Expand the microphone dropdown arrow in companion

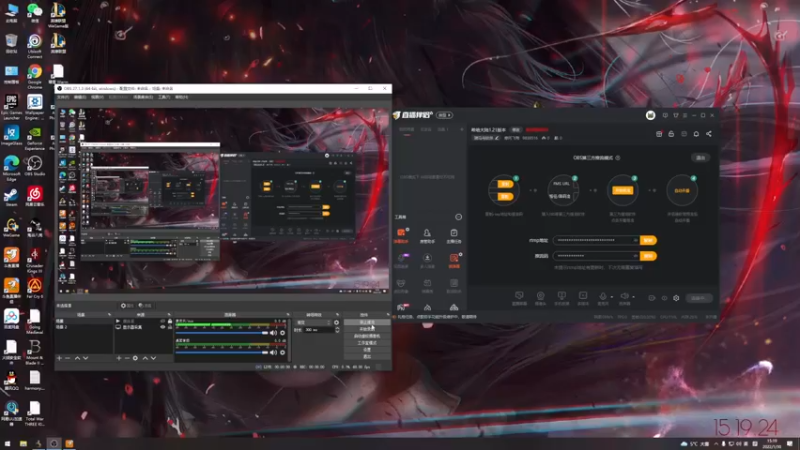[x=611, y=297]
